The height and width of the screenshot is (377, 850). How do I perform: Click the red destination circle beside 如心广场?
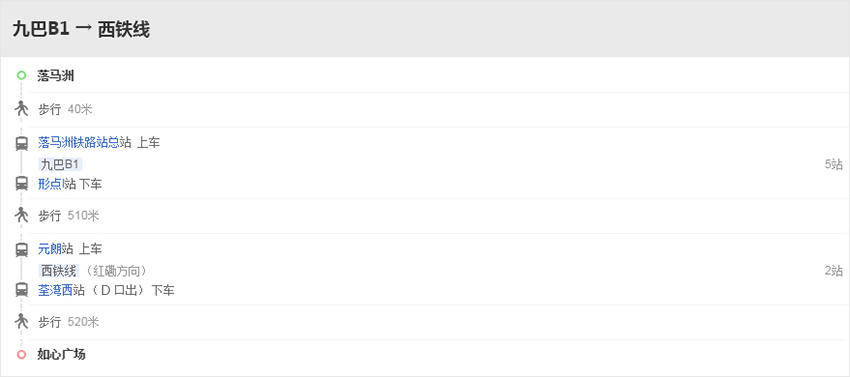coord(22,355)
